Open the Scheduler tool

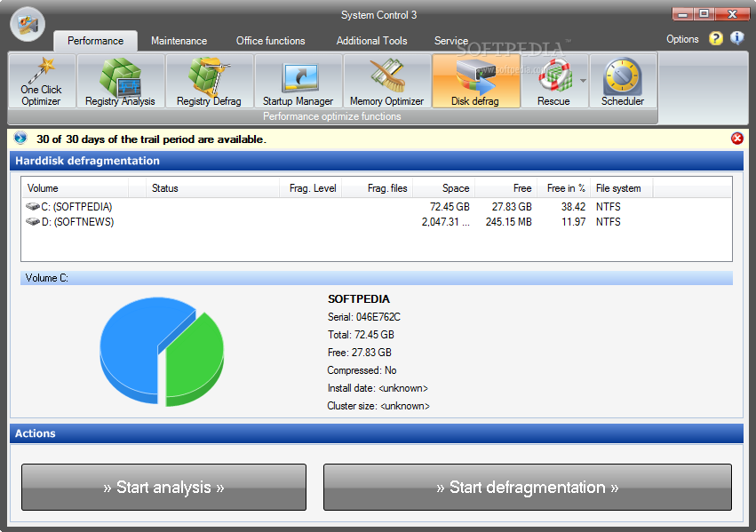[623, 81]
